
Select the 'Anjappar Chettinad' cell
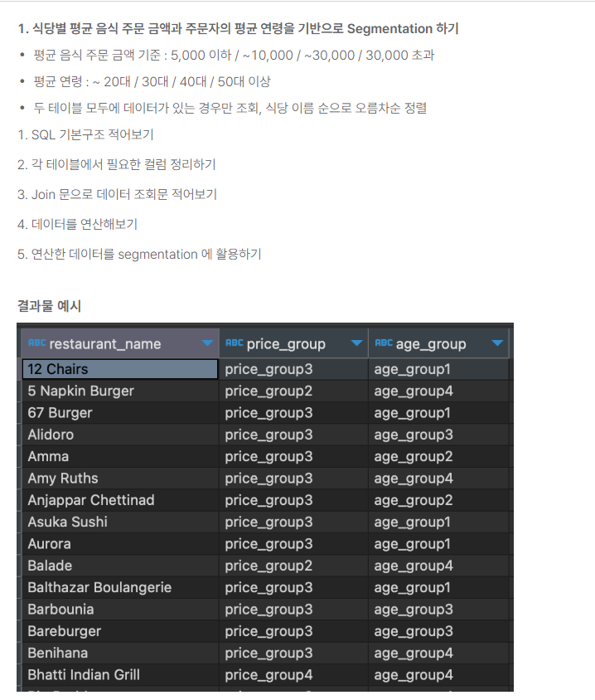click(x=120, y=500)
